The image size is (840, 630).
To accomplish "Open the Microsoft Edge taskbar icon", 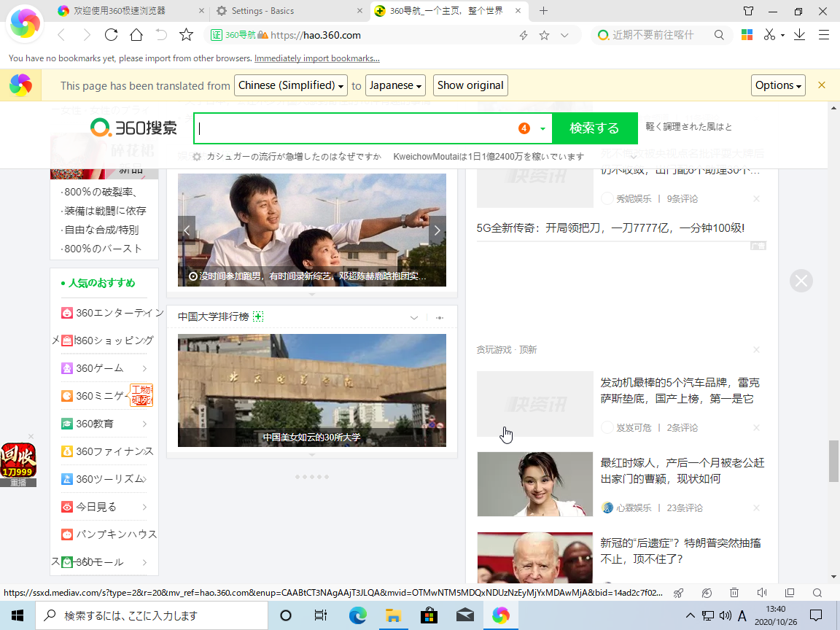I will coord(357,615).
